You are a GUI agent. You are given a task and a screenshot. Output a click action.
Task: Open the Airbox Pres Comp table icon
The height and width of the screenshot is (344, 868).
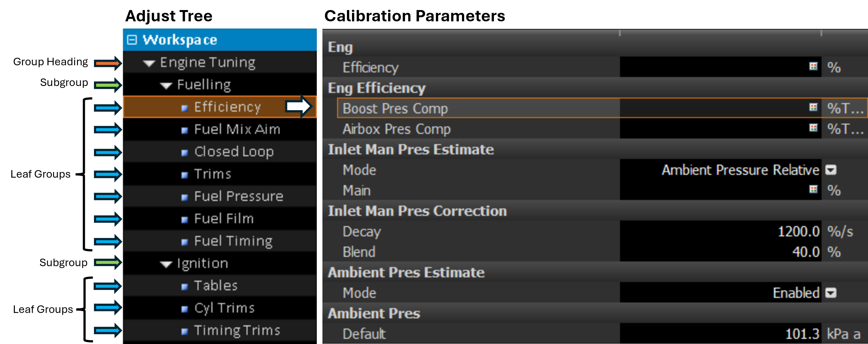[813, 128]
